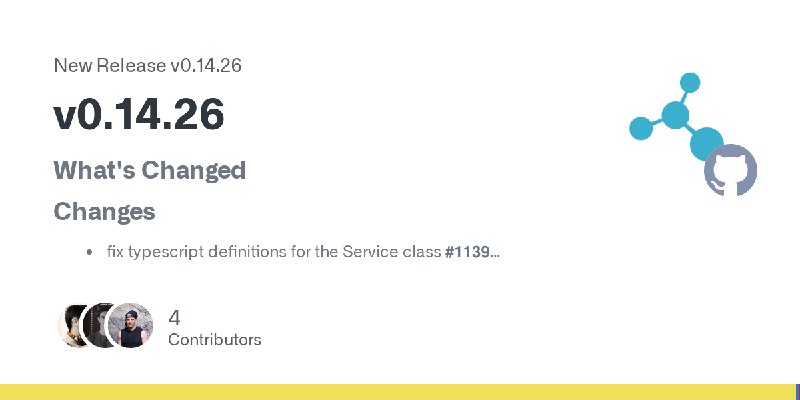Select the "What's Changed" heading
The height and width of the screenshot is (400, 800).
149,170
